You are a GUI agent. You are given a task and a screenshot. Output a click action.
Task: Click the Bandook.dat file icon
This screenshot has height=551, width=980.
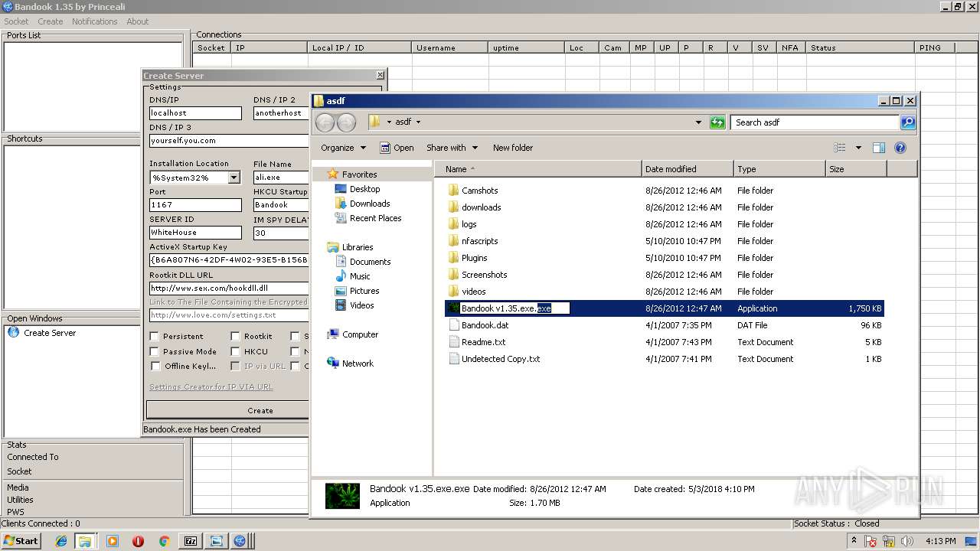pos(453,325)
